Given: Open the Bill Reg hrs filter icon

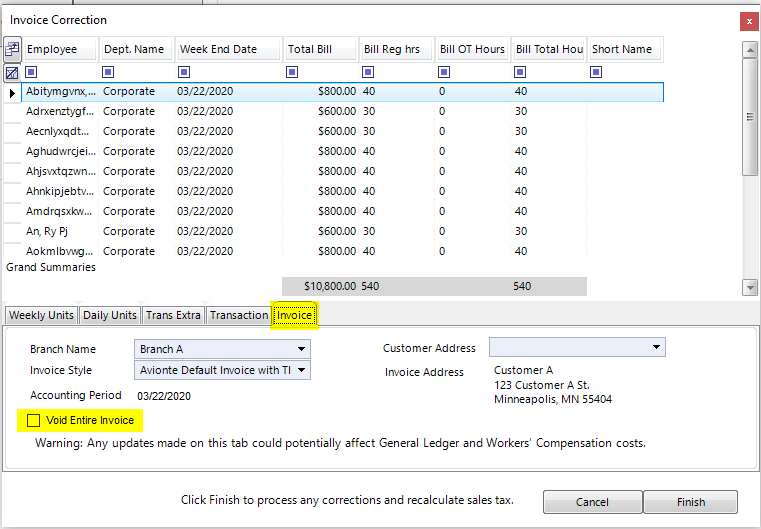Looking at the screenshot, I should [368, 72].
